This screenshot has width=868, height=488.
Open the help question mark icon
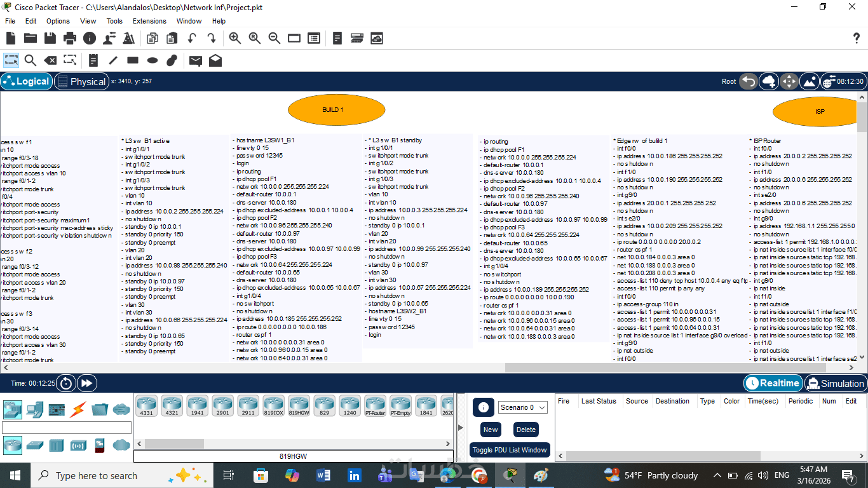pyautogui.click(x=856, y=38)
